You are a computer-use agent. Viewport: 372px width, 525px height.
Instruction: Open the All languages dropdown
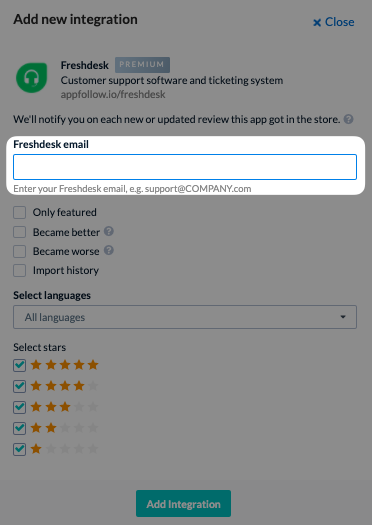coord(185,317)
